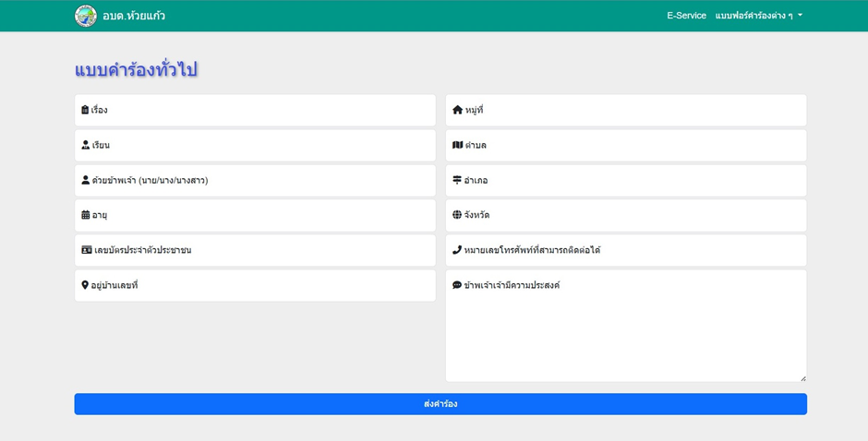This screenshot has height=441, width=868.
Task: Click the clipboard icon beside เรื่อง
Action: pos(85,110)
